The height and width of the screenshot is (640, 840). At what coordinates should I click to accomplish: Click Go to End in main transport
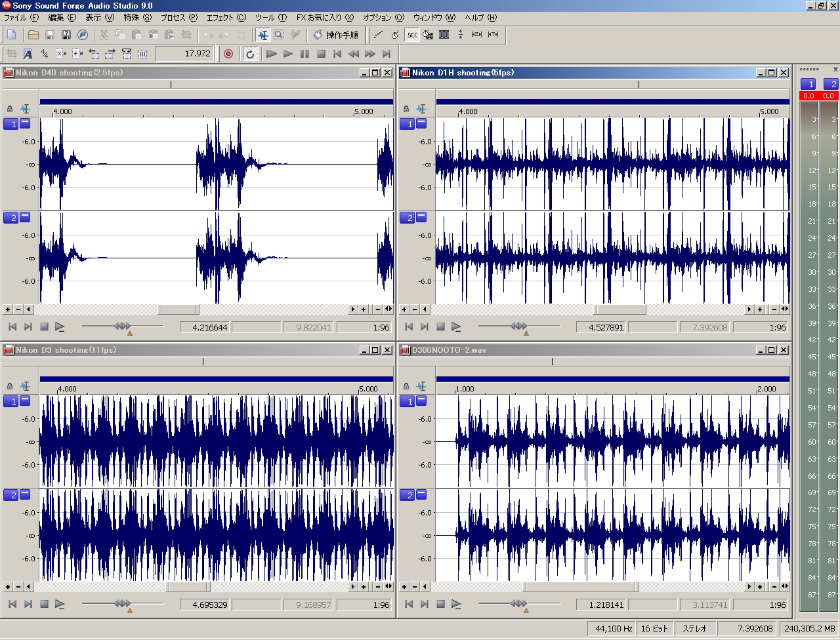click(x=387, y=54)
